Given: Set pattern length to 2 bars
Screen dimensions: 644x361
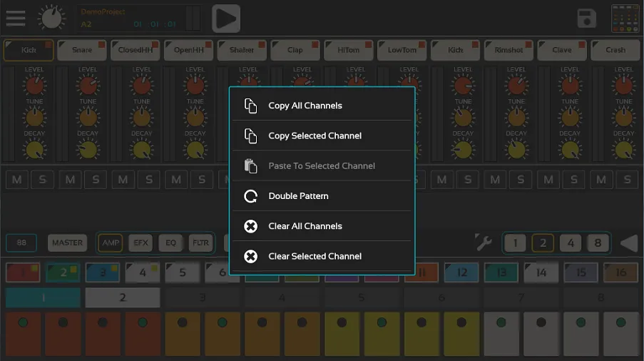Looking at the screenshot, I should [543, 243].
